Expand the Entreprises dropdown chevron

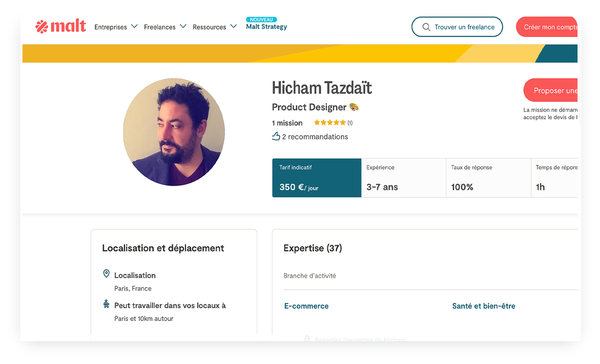coord(134,26)
